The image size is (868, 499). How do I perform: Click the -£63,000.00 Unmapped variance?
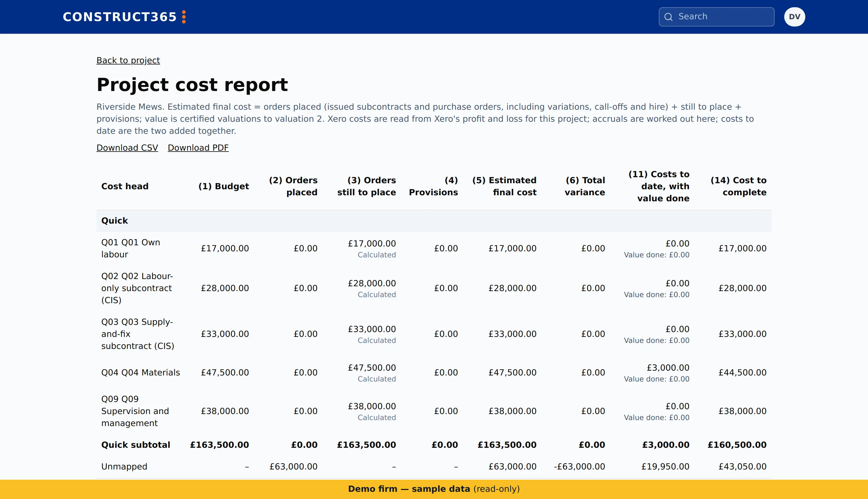click(579, 466)
